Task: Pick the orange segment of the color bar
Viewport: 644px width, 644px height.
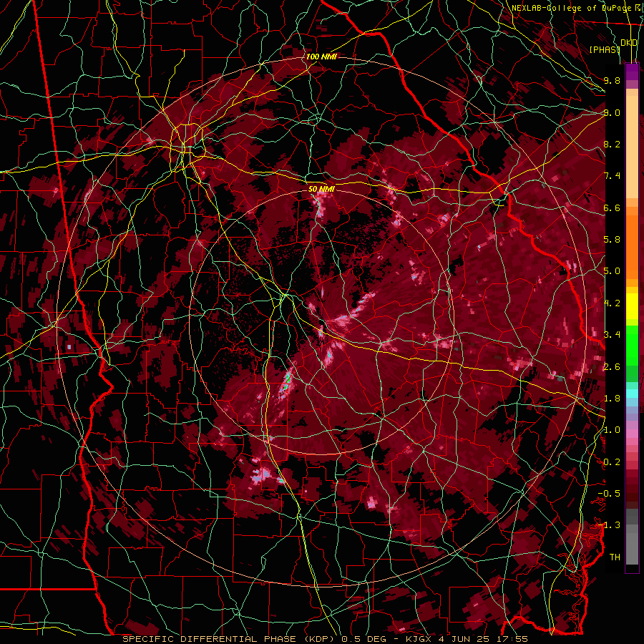Action: tap(632, 243)
